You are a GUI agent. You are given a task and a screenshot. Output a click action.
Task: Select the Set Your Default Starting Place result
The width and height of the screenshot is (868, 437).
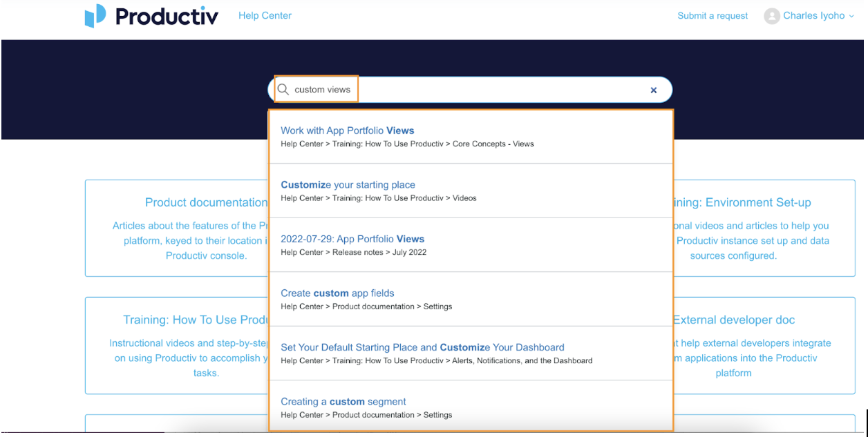[x=422, y=347]
